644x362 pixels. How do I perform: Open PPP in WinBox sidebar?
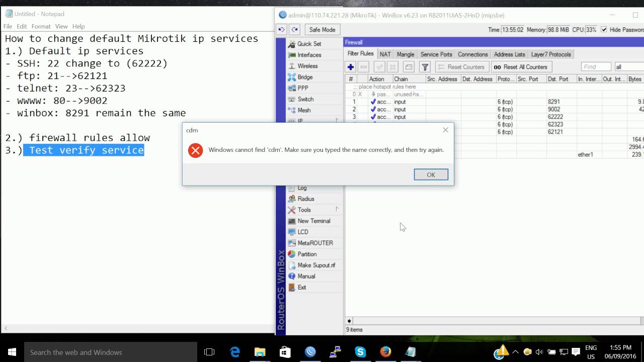[x=303, y=88]
